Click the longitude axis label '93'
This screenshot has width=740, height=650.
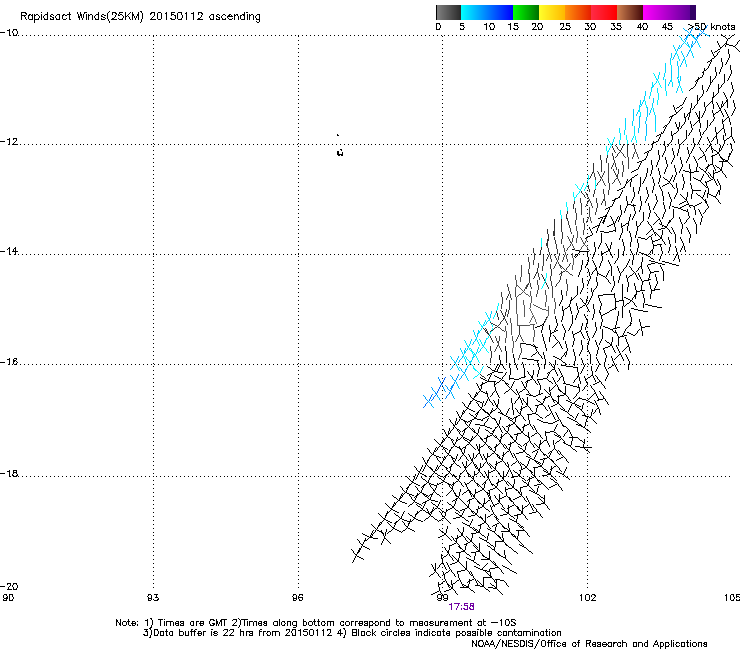click(153, 598)
